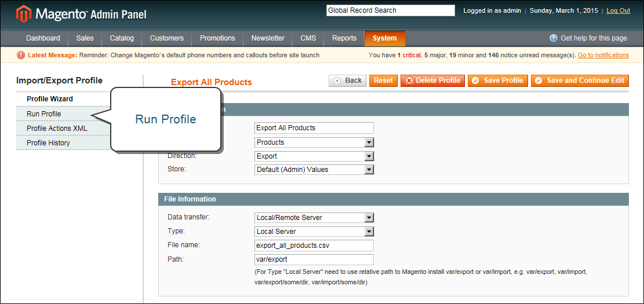This screenshot has height=304, width=644.
Task: Click the Import/Export Profile heading
Action: (60, 81)
